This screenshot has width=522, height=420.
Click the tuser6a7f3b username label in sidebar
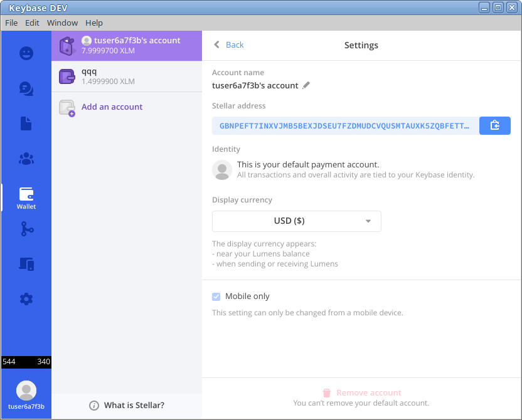click(x=26, y=406)
